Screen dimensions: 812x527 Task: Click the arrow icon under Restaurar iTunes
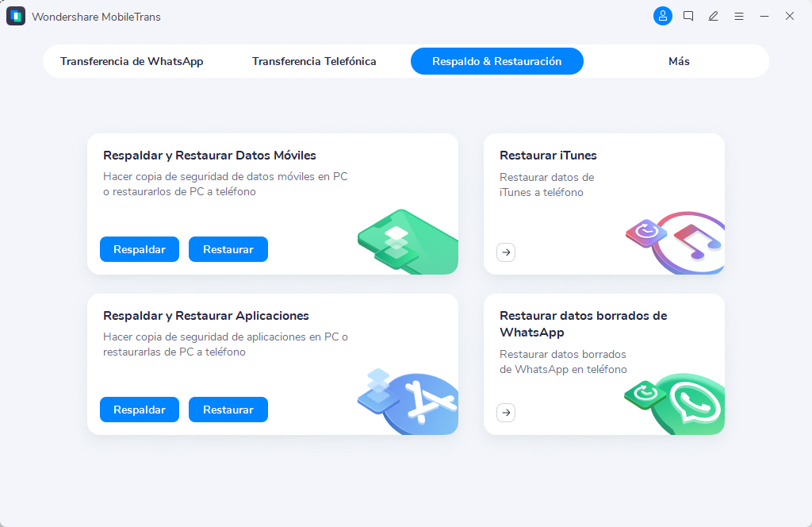(x=506, y=252)
